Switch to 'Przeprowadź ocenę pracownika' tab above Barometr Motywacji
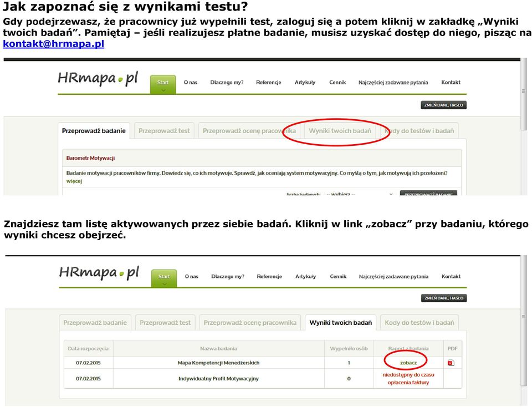532x407 pixels. (x=249, y=131)
